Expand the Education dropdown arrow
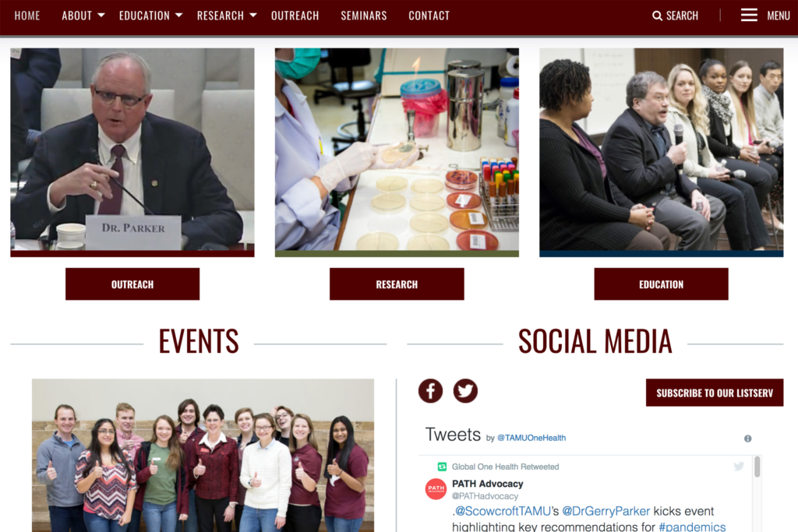 178,16
